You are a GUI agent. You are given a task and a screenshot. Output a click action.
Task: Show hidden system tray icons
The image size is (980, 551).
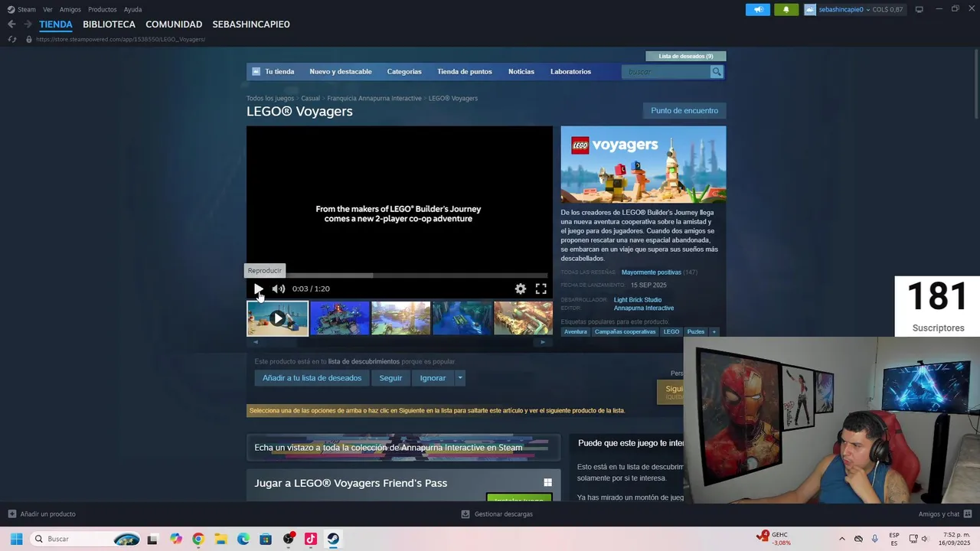[x=842, y=539]
